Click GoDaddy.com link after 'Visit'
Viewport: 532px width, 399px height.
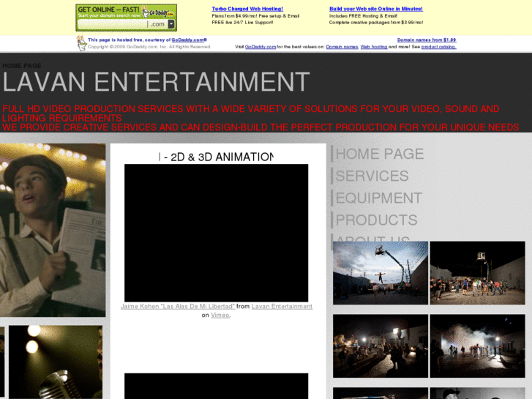click(x=261, y=47)
